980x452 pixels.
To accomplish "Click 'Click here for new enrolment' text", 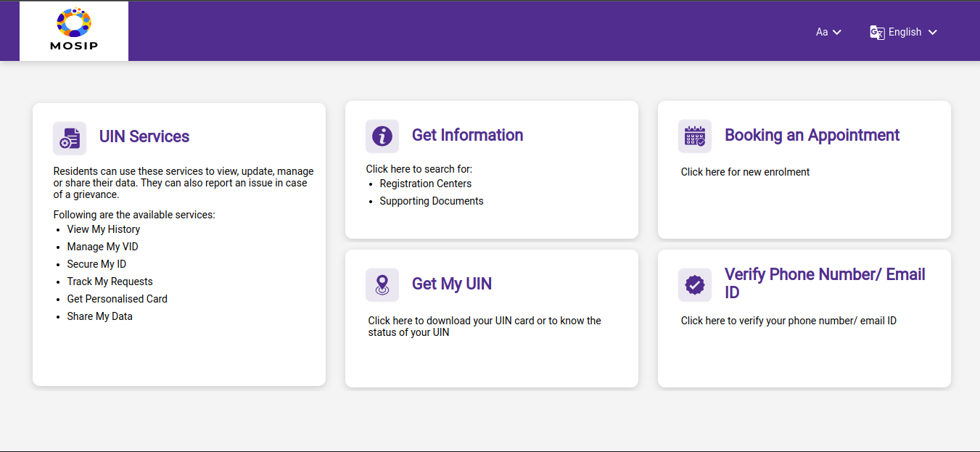I will coord(745,172).
